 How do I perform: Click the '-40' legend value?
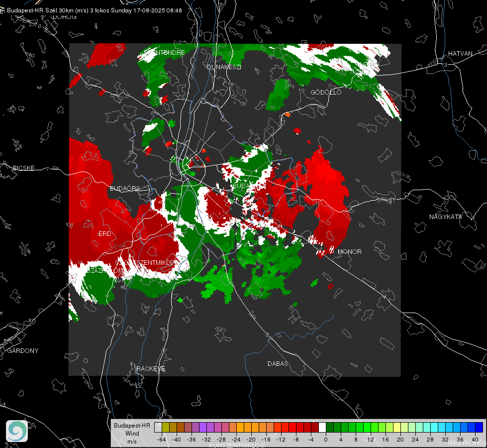point(177,440)
